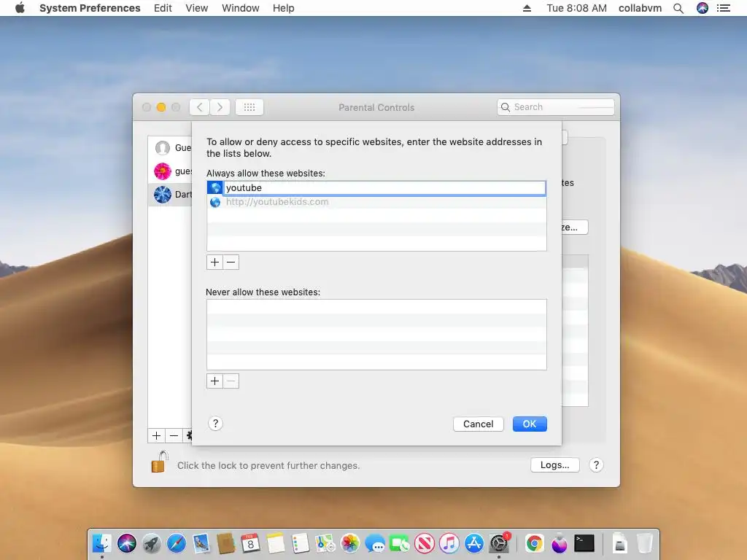
Task: Open the Mail stamp icon in dock
Action: point(201,543)
